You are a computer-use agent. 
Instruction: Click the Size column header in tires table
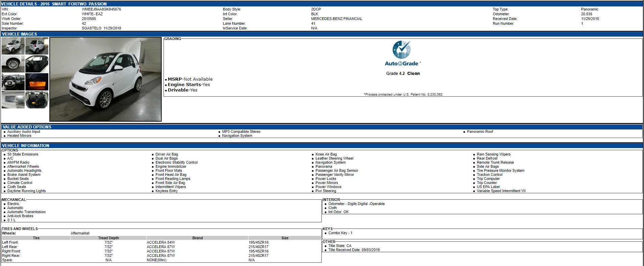point(285,238)
